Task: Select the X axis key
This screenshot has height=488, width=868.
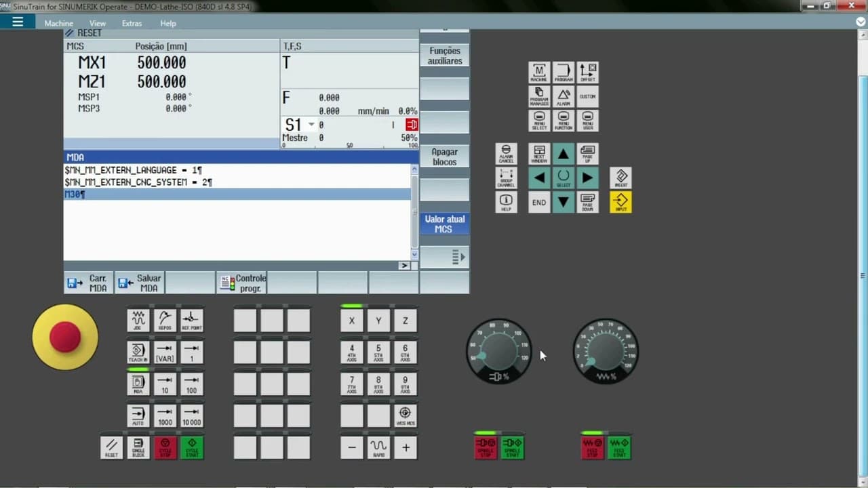Action: tap(352, 321)
